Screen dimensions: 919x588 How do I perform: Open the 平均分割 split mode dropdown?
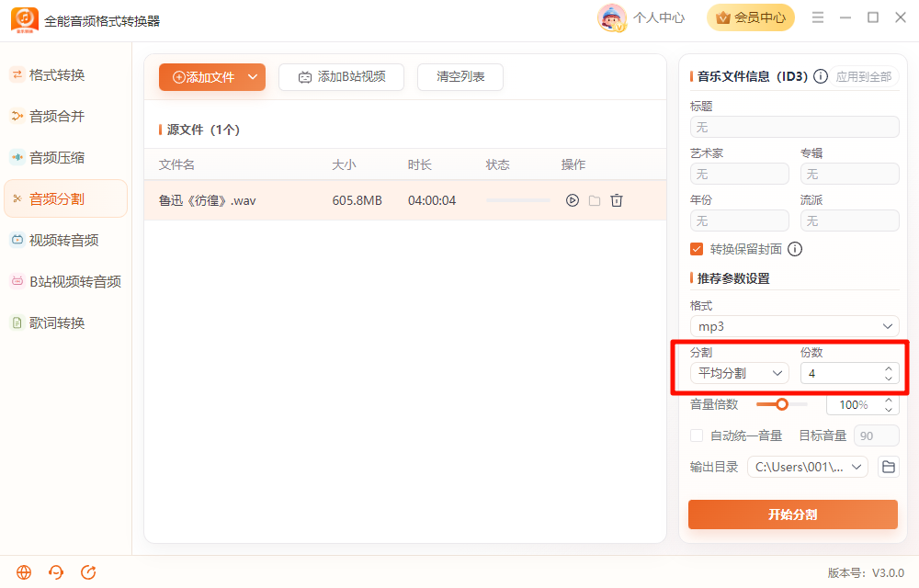tap(740, 373)
